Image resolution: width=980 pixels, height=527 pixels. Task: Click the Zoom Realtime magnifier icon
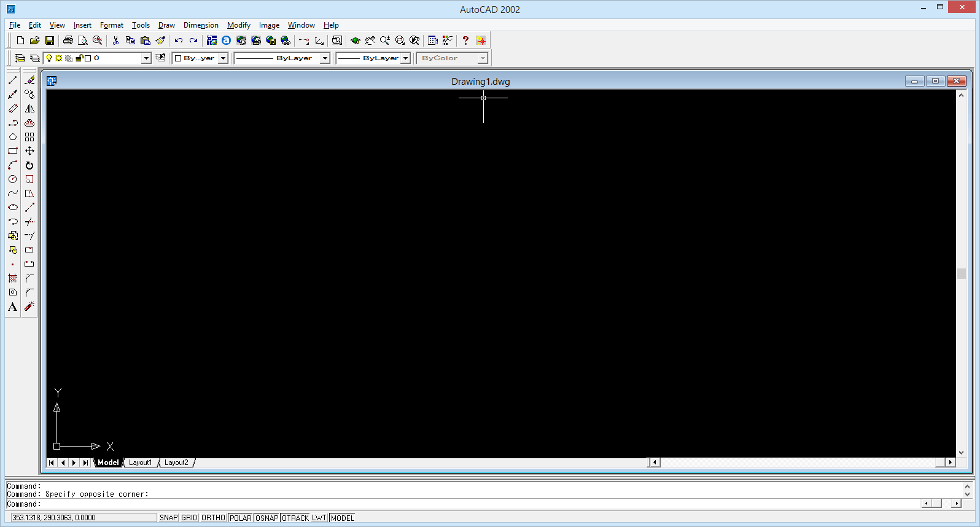coord(385,41)
